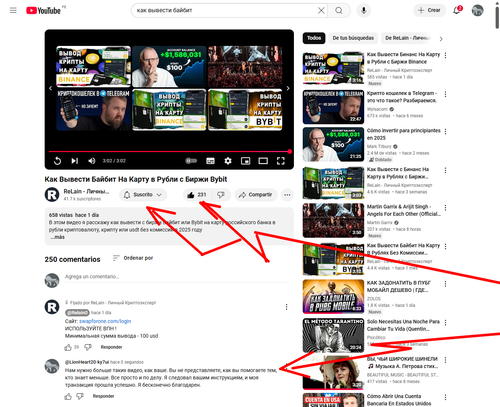Viewport: 500px width, 407px height.
Task: Open @LionHeart20-ky7ui commenter profile
Action: 87,362
